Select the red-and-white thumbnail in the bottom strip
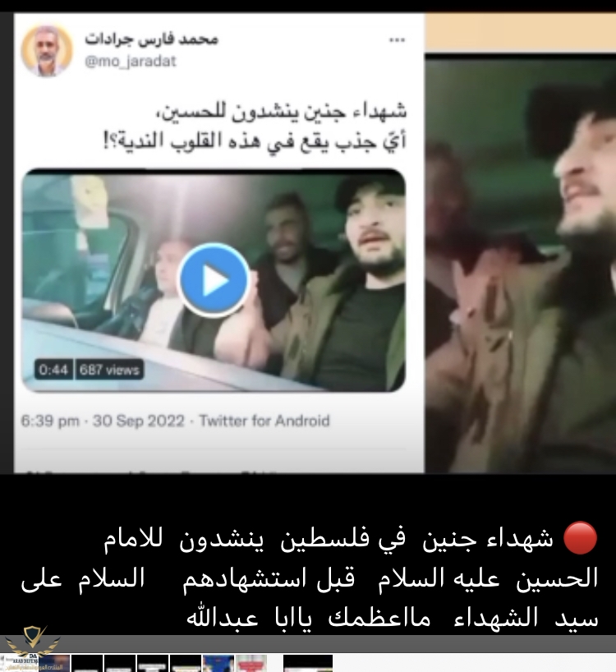 pos(251,663)
